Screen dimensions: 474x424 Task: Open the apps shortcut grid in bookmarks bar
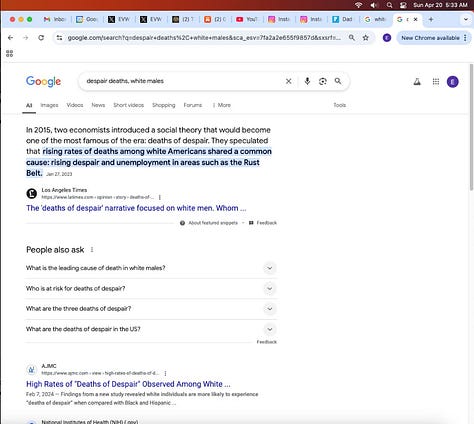tap(9, 53)
